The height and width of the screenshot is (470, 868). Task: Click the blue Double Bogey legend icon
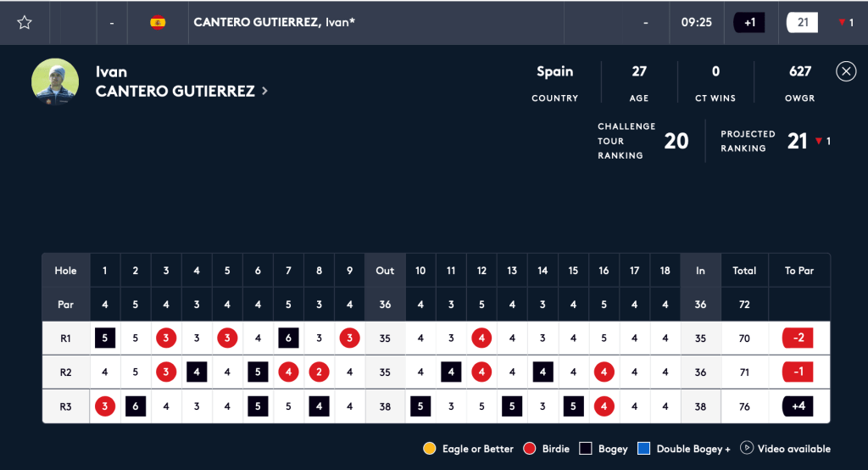tap(645, 449)
